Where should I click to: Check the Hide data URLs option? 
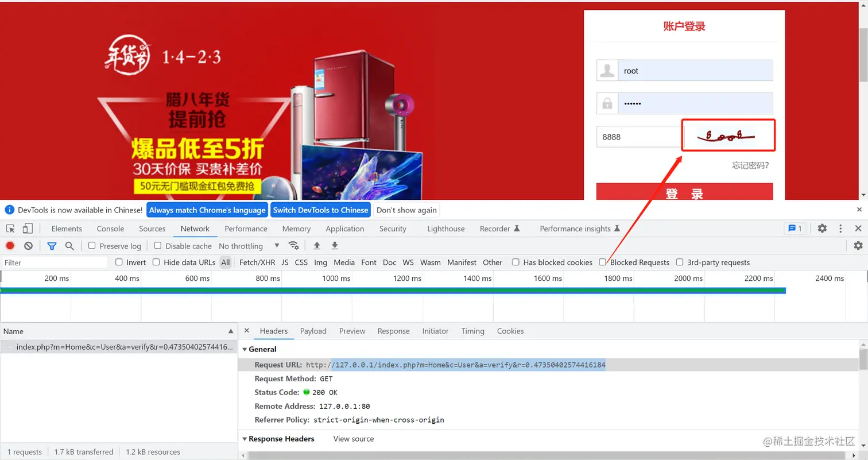click(156, 262)
